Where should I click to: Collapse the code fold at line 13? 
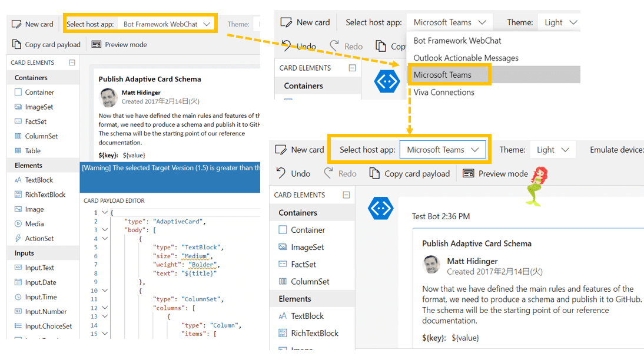pos(105,316)
